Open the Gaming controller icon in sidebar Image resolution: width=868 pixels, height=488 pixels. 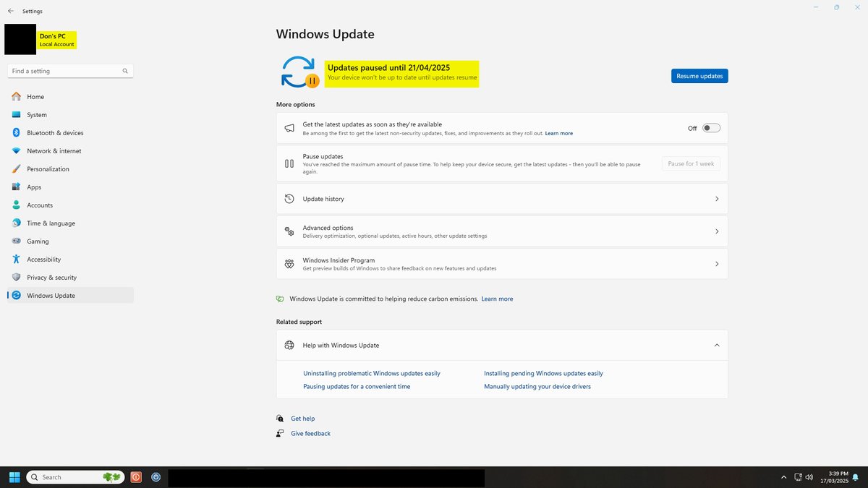(16, 241)
